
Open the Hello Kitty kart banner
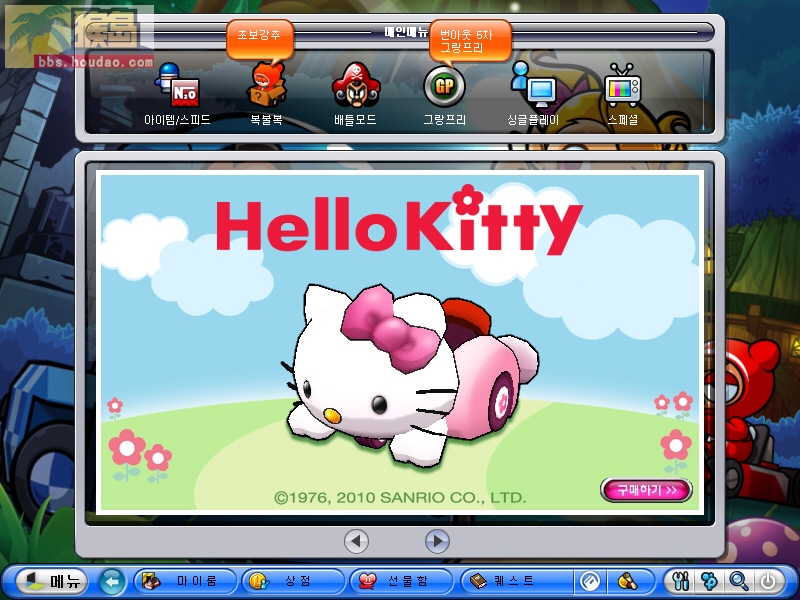[400, 342]
